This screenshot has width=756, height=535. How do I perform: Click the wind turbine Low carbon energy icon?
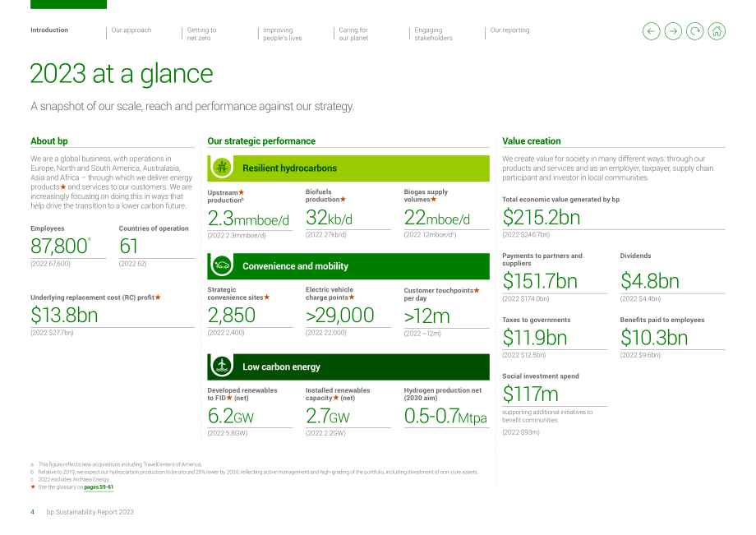click(222, 367)
